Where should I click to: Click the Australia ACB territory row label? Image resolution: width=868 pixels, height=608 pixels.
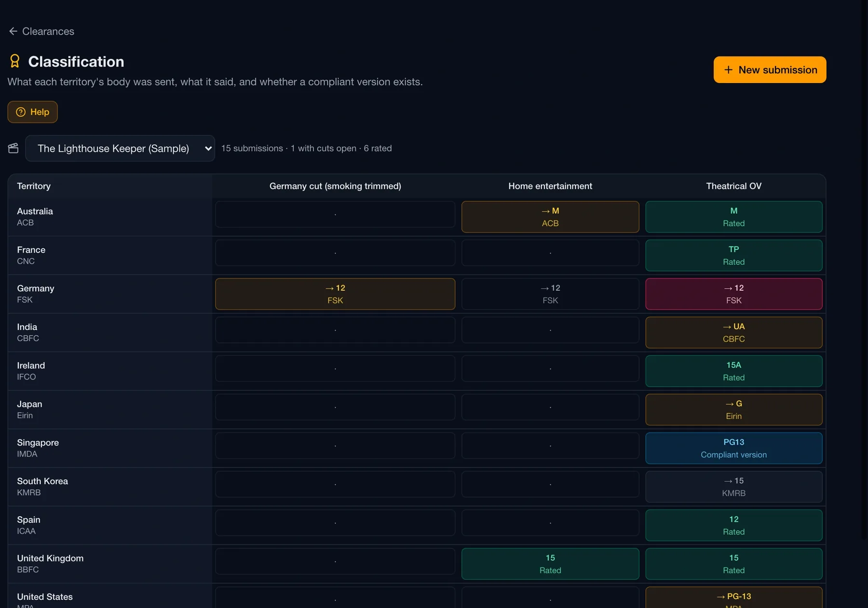tap(110, 217)
